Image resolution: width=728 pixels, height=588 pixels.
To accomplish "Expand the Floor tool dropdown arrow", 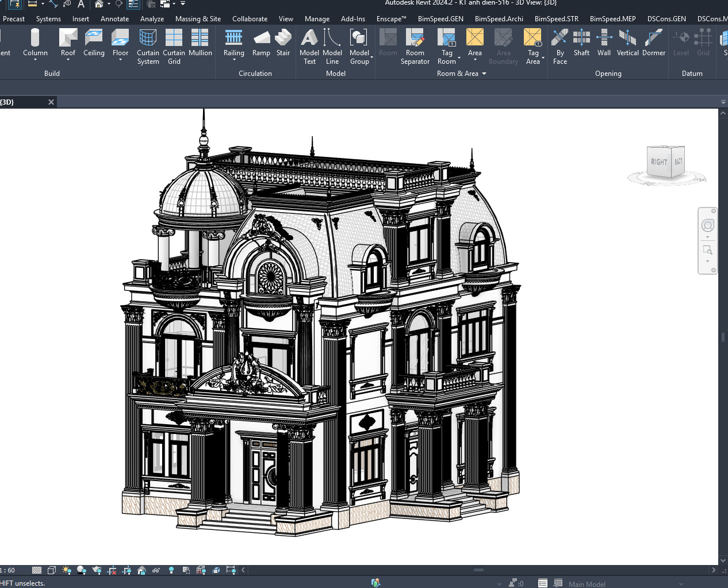I will pyautogui.click(x=120, y=60).
